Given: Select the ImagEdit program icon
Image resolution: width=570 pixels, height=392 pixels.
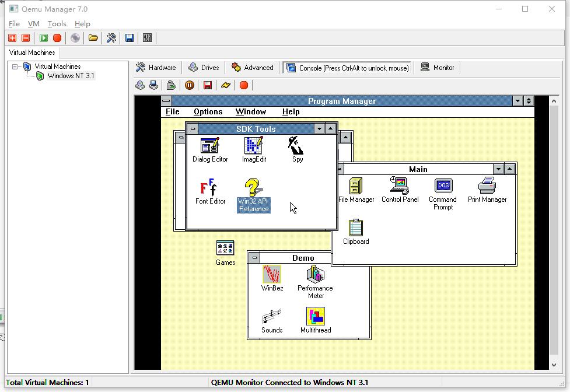Looking at the screenshot, I should coord(254,150).
